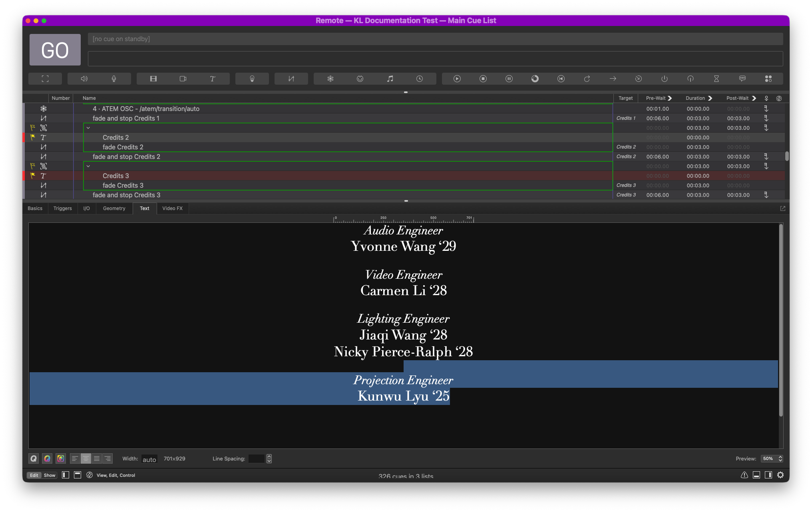Expand the Pre-Wait column chevron
This screenshot has height=512, width=812.
pos(670,98)
